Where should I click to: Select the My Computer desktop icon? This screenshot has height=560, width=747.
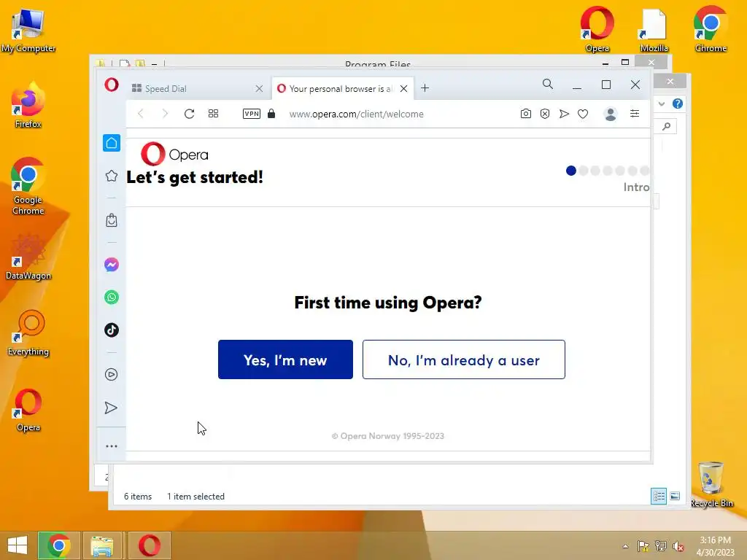(28, 31)
